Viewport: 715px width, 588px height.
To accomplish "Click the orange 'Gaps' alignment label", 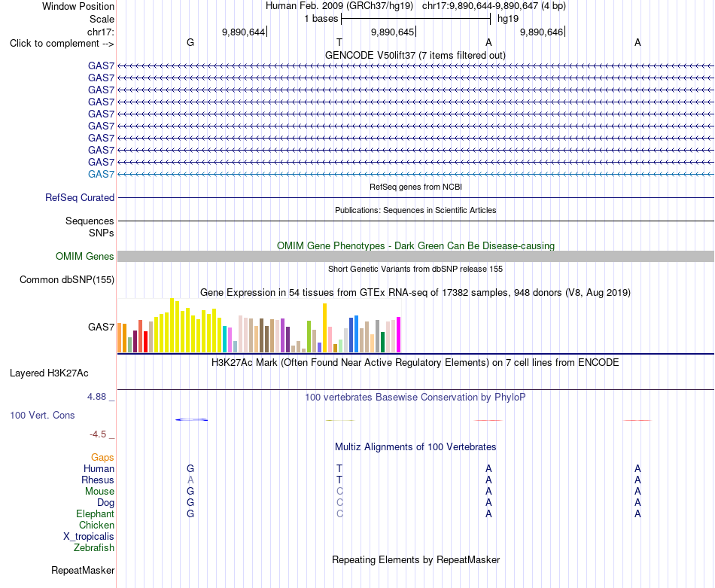I will [102, 457].
